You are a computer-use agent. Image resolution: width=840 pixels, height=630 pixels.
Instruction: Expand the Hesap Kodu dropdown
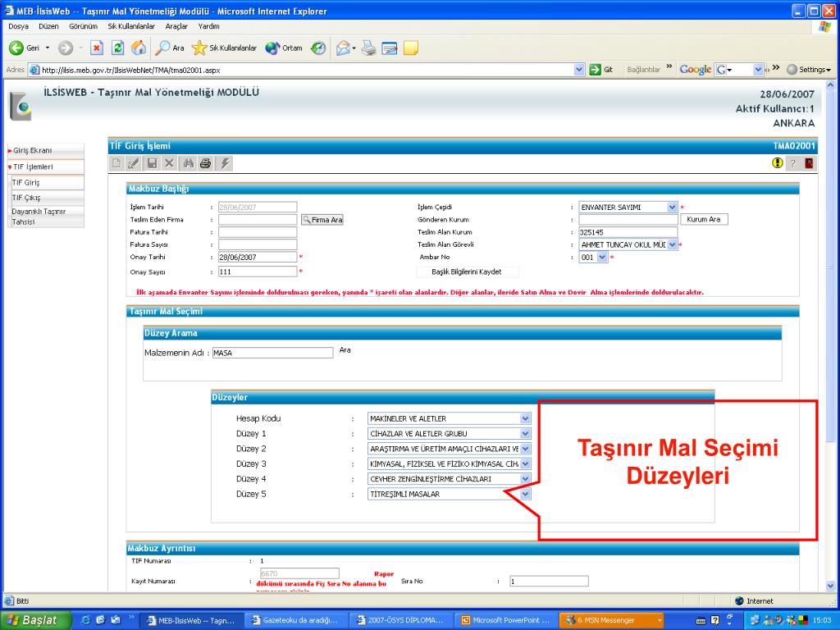525,418
